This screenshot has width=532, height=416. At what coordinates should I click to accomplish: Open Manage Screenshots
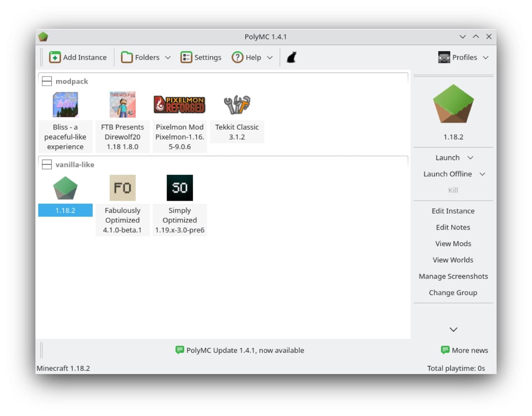453,277
